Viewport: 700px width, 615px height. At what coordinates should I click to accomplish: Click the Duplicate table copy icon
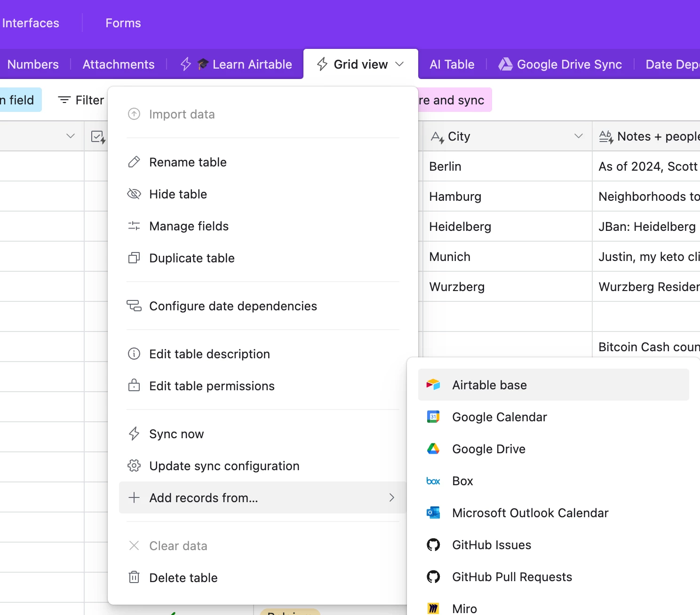[x=134, y=258]
